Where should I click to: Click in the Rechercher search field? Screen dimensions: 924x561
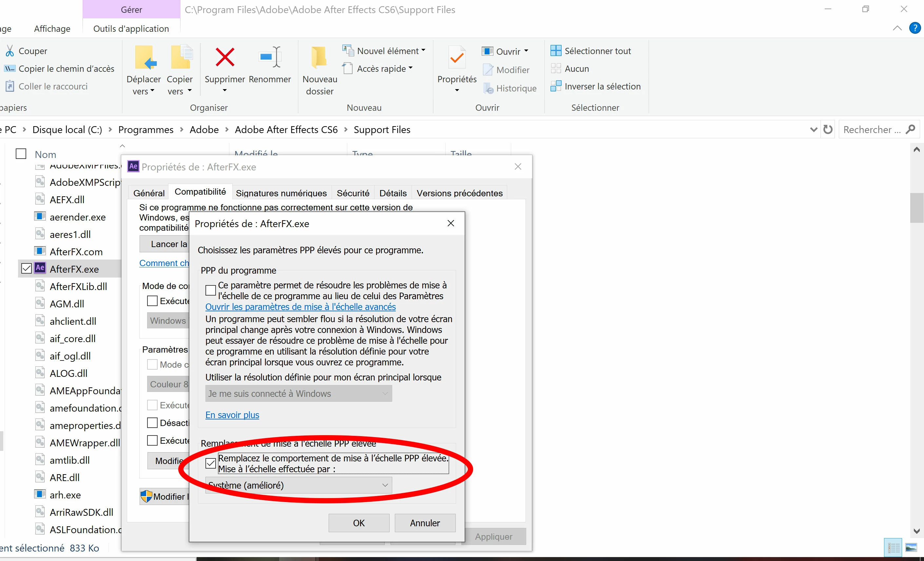[871, 129]
